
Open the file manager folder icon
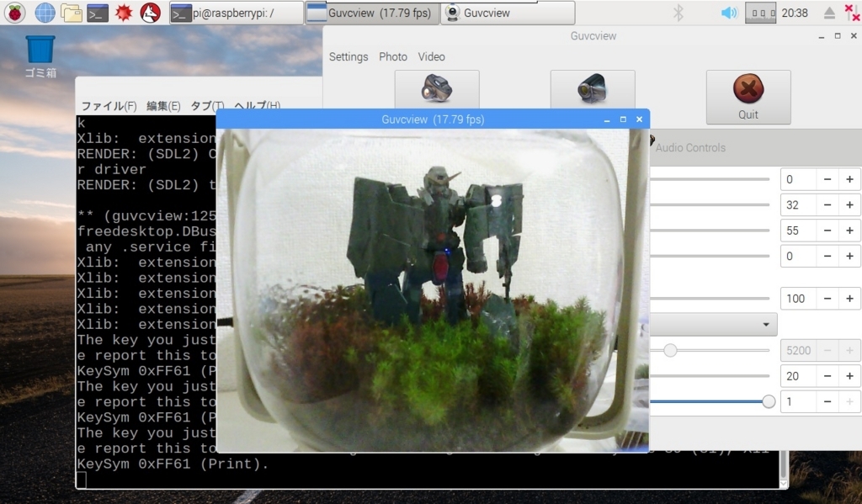click(x=71, y=13)
